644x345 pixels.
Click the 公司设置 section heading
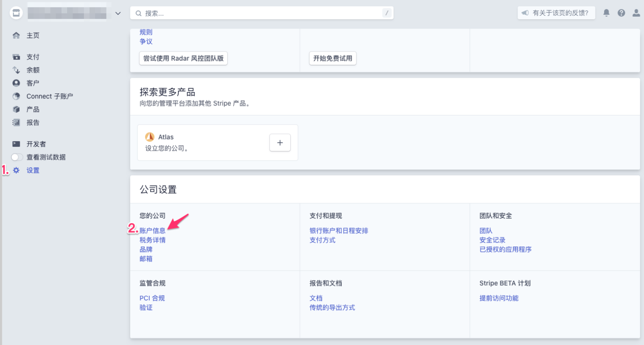[x=158, y=190]
